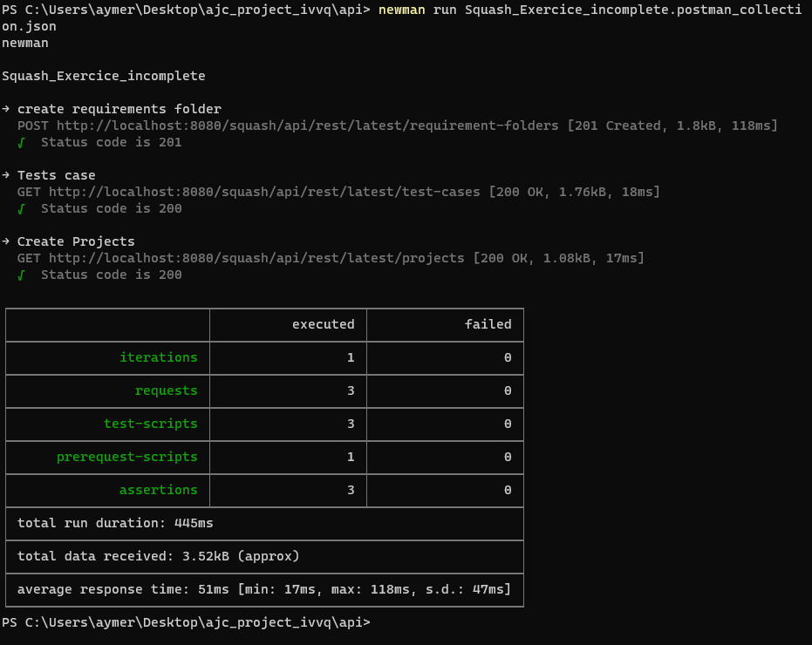Select the 'Tests case' request title

coord(56,175)
